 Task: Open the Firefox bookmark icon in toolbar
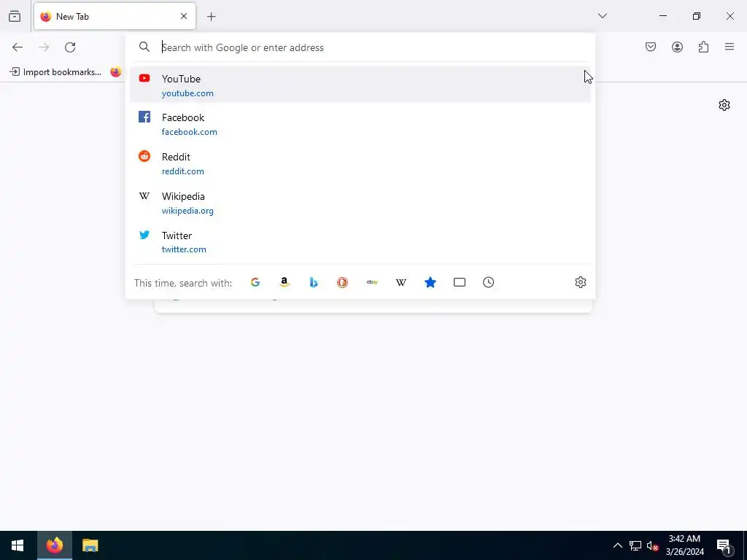116,72
